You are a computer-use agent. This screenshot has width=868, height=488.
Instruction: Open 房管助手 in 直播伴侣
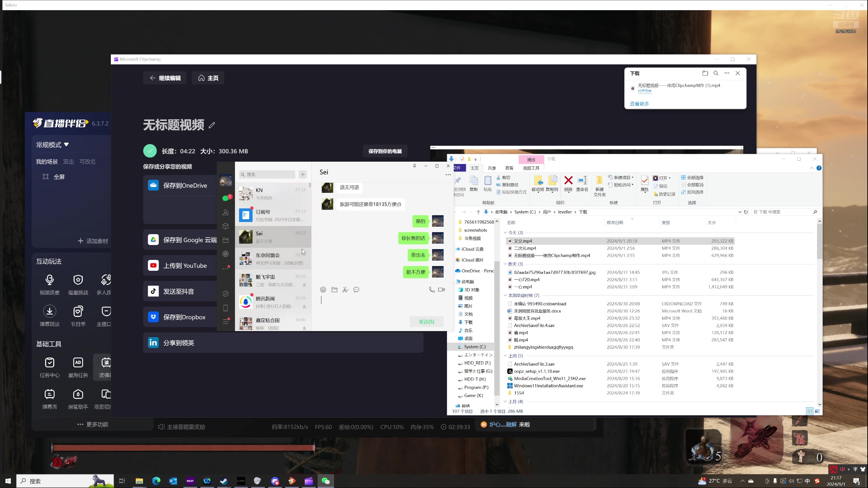[x=78, y=399]
